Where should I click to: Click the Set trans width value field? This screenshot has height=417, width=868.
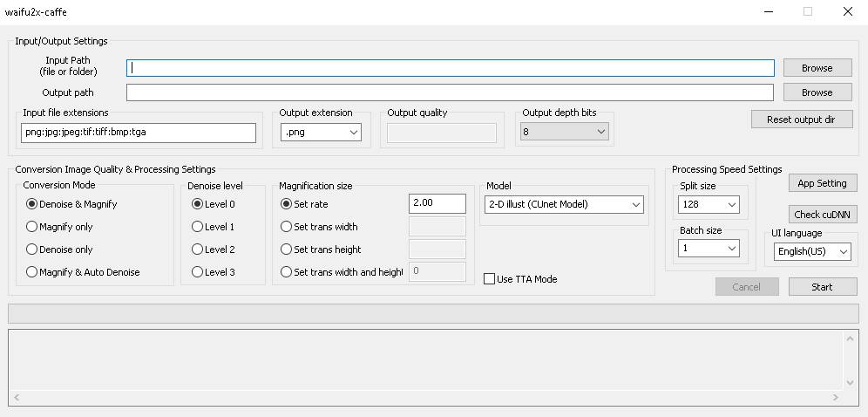tap(437, 227)
